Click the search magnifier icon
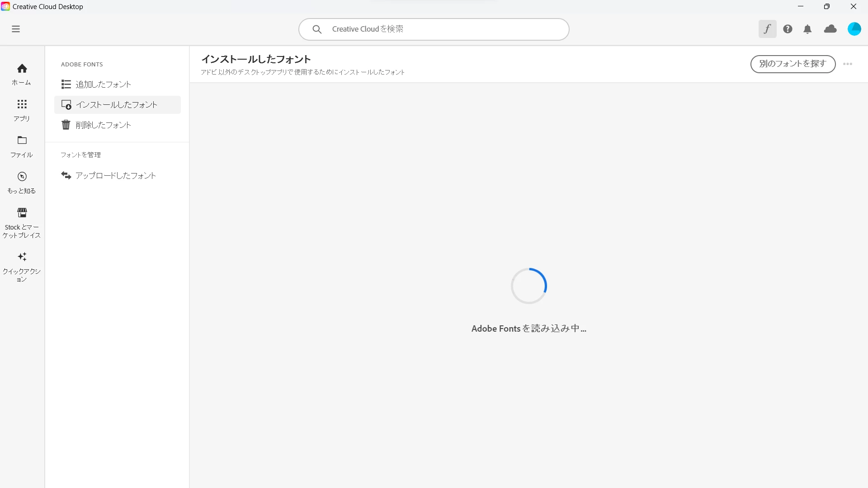Viewport: 868px width, 488px height. (x=317, y=29)
